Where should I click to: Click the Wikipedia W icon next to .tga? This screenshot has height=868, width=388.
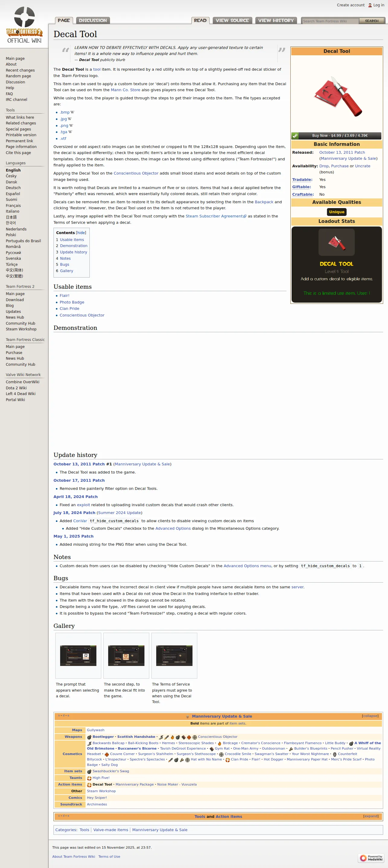pos(70,132)
